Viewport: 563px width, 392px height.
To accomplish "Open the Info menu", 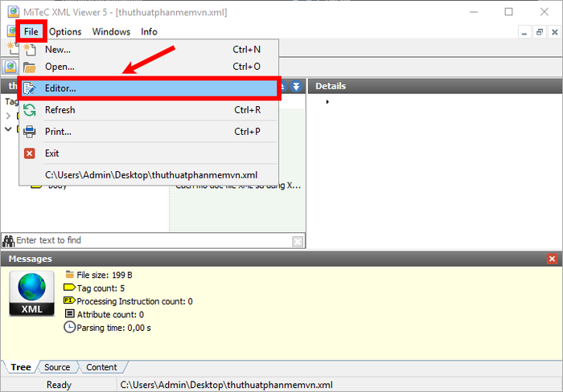I will (x=149, y=31).
